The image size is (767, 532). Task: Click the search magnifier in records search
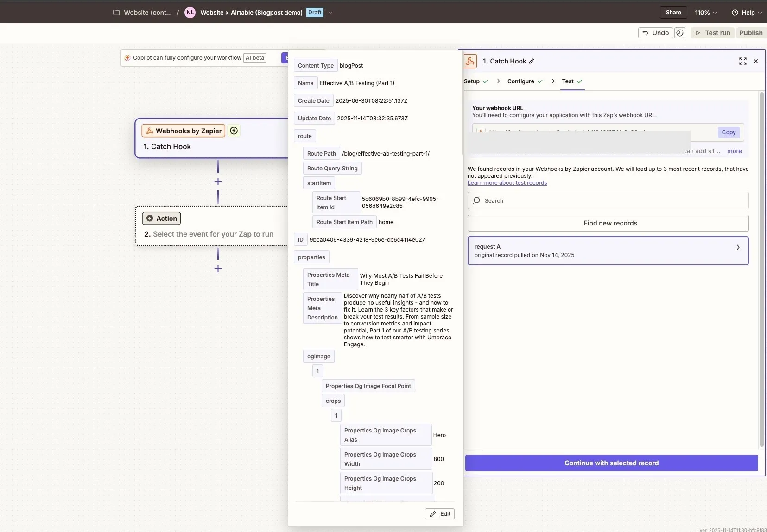coord(476,200)
